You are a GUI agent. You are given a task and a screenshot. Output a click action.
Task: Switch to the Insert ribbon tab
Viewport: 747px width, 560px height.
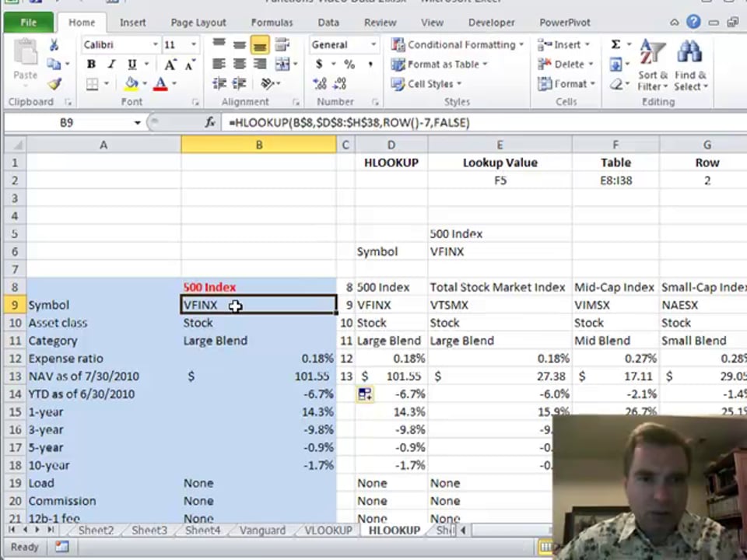pos(133,23)
